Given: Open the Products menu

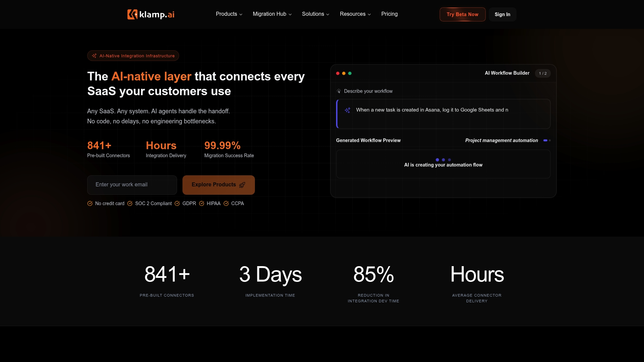Looking at the screenshot, I should pyautogui.click(x=229, y=14).
